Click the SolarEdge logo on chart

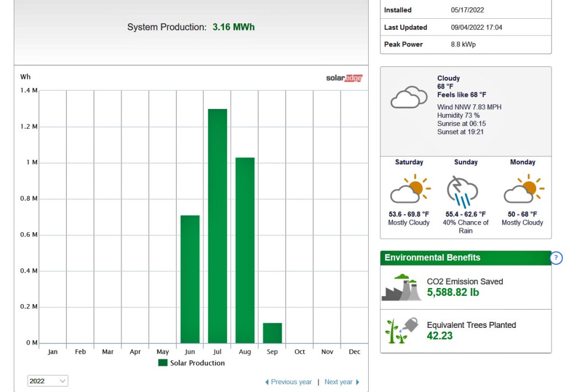point(344,78)
